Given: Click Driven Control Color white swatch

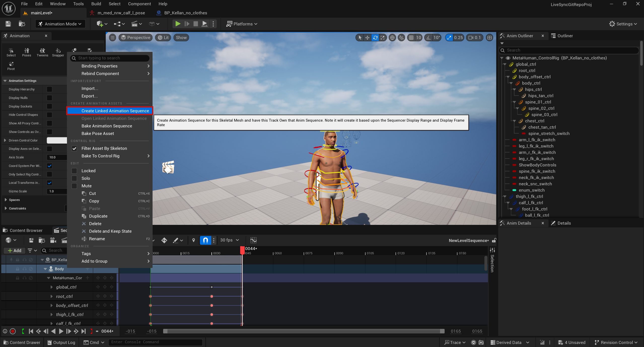Looking at the screenshot, I should (57, 140).
